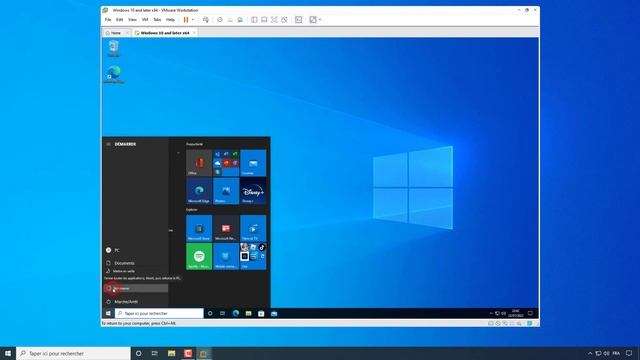Image resolution: width=640 pixels, height=360 pixels.
Task: Click FRA language indicator on host
Action: tap(616, 353)
